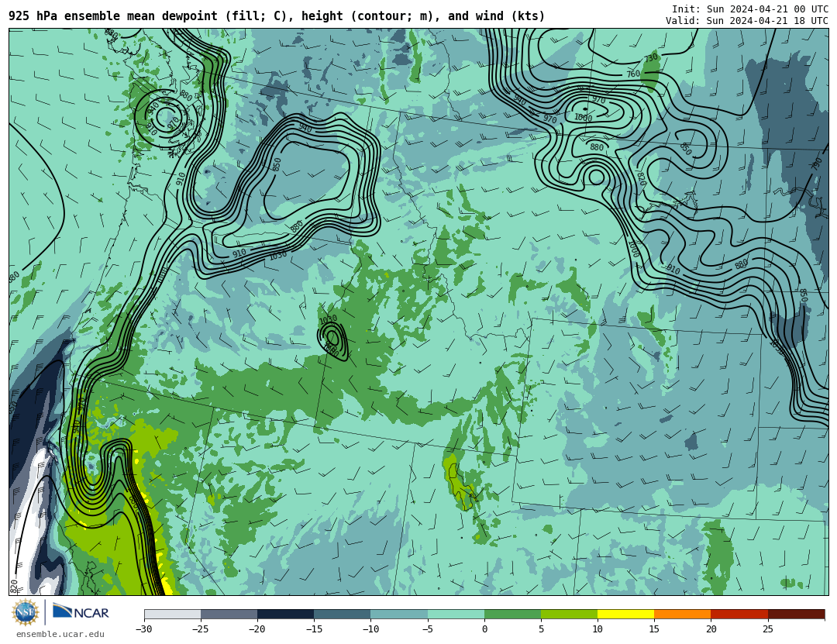837x644 pixels.
Task: Click the -30 colorbar tick label
Action: [144, 629]
